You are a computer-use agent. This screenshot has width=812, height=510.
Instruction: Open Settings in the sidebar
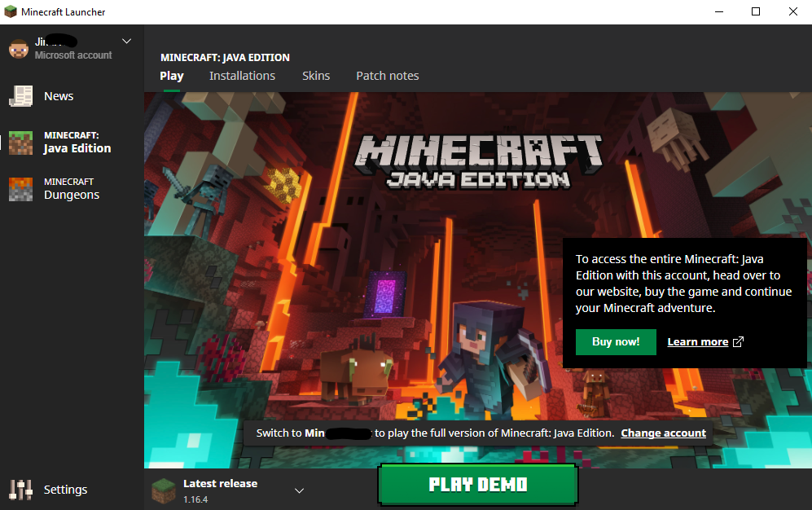pyautogui.click(x=72, y=490)
